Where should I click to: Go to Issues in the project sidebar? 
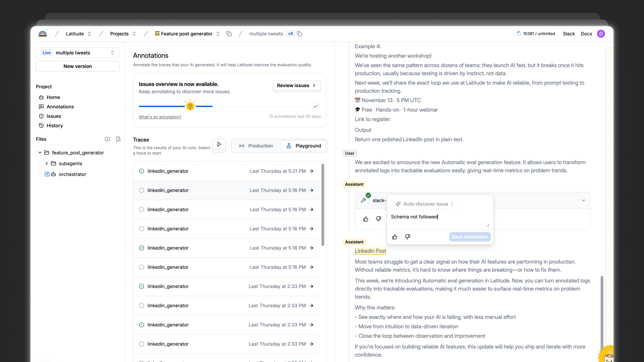tap(54, 116)
